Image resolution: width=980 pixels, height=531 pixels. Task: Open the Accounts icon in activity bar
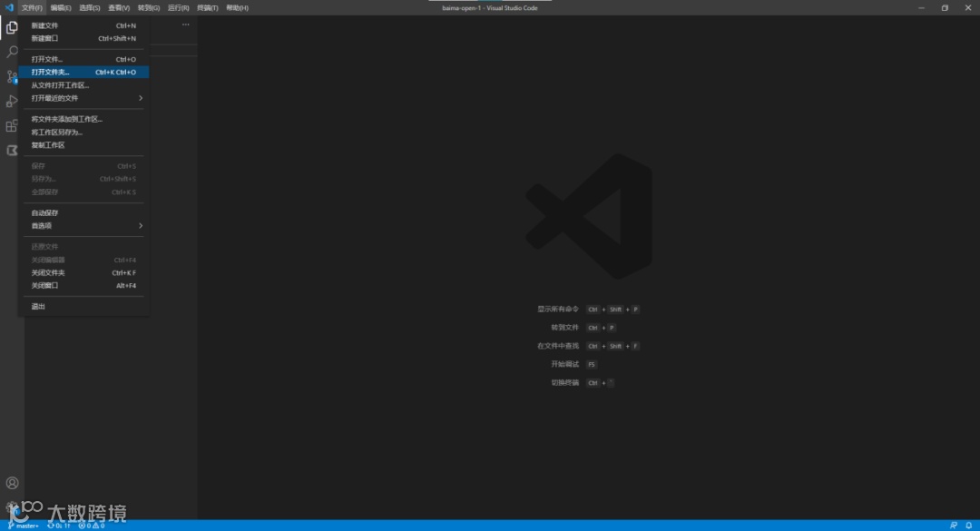[12, 483]
